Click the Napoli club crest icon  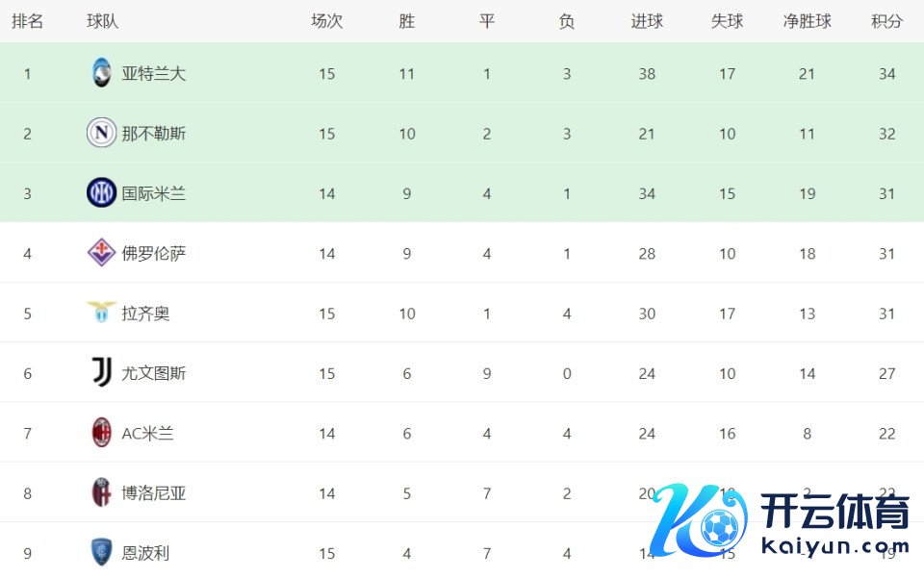tap(101, 133)
